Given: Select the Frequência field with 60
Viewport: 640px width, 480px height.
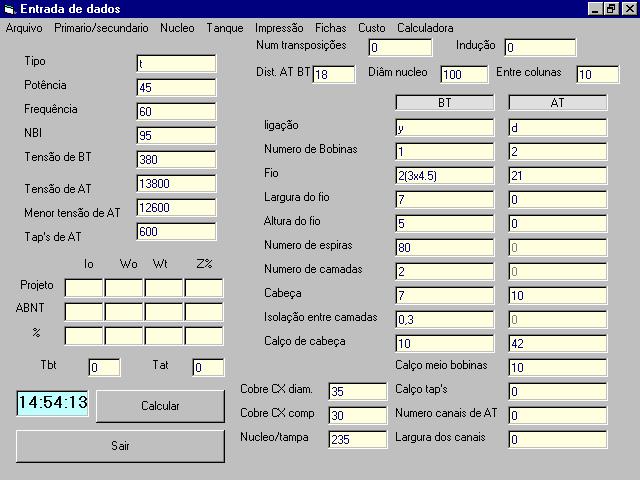Looking at the screenshot, I should [x=176, y=111].
